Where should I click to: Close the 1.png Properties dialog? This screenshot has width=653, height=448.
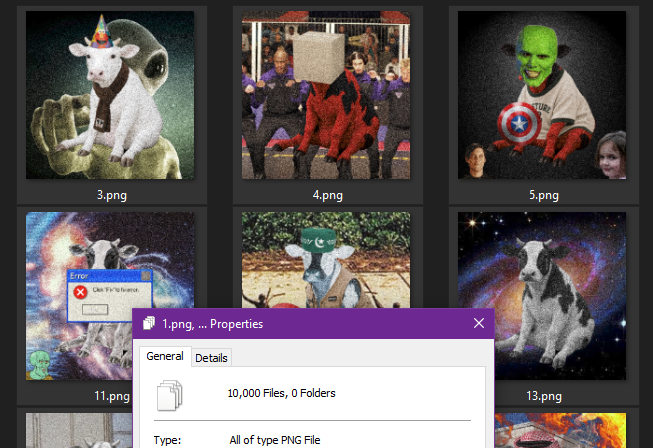click(x=479, y=324)
